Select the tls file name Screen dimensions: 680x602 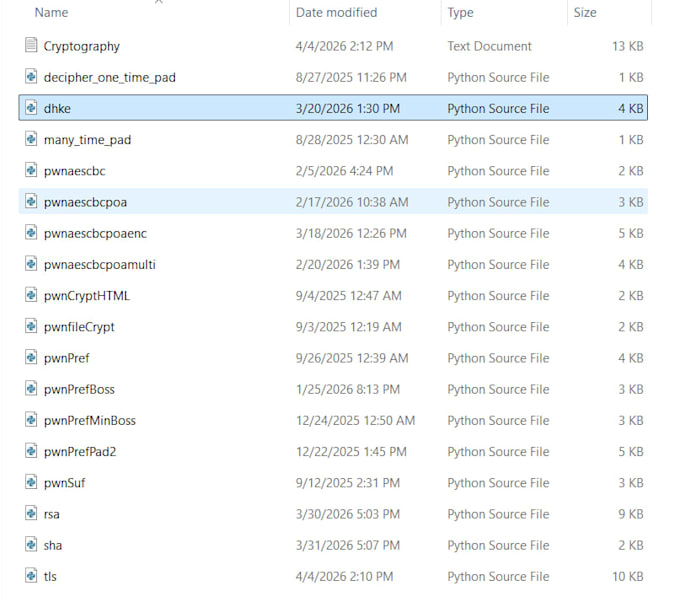pos(50,576)
